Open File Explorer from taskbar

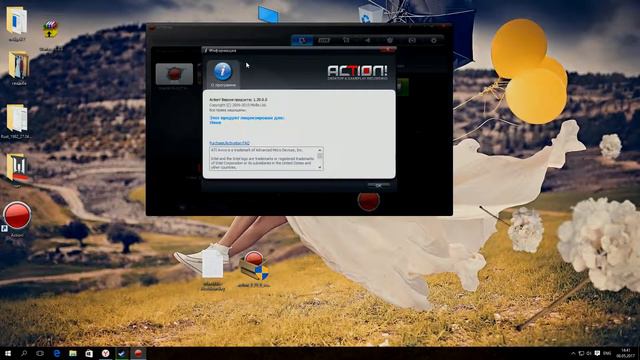click(x=73, y=353)
